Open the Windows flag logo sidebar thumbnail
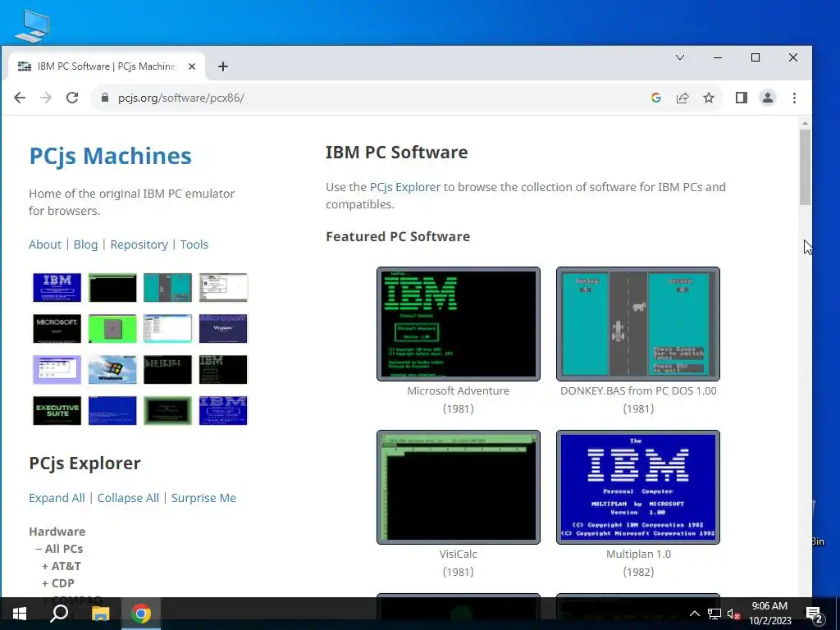This screenshot has height=630, width=840. click(112, 370)
